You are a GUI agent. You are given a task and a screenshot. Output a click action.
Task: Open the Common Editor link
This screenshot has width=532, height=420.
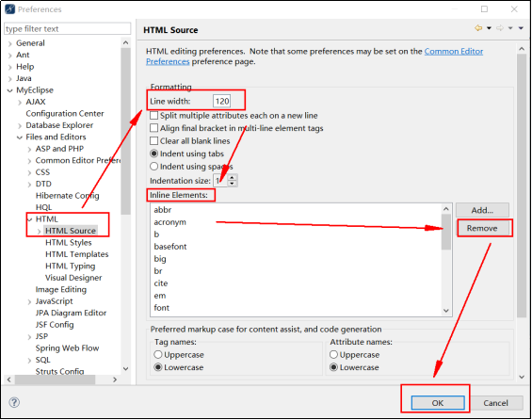click(454, 51)
